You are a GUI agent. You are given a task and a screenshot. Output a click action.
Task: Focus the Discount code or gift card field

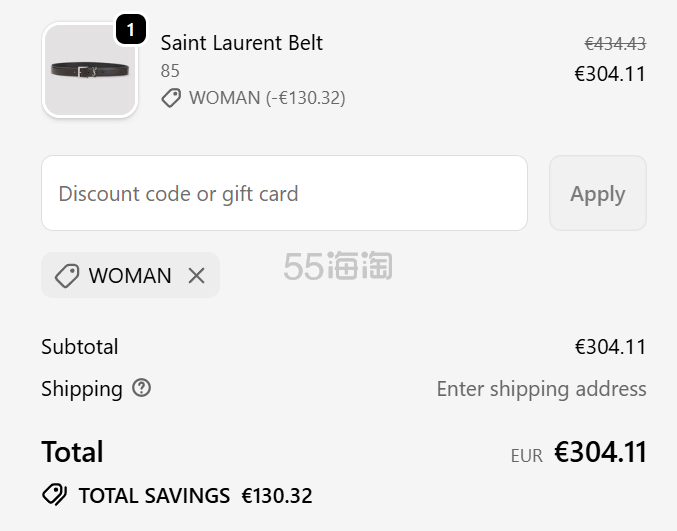coord(284,193)
